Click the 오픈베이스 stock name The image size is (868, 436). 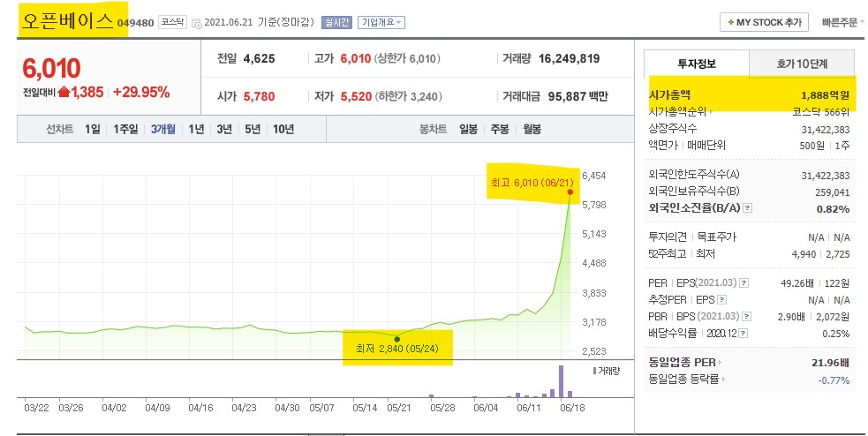[x=67, y=20]
